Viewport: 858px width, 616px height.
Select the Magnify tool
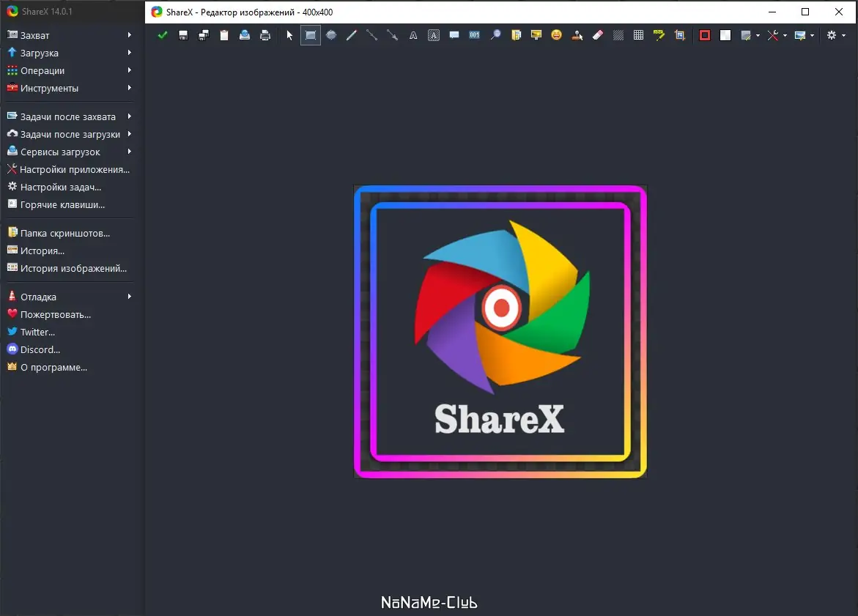point(495,35)
